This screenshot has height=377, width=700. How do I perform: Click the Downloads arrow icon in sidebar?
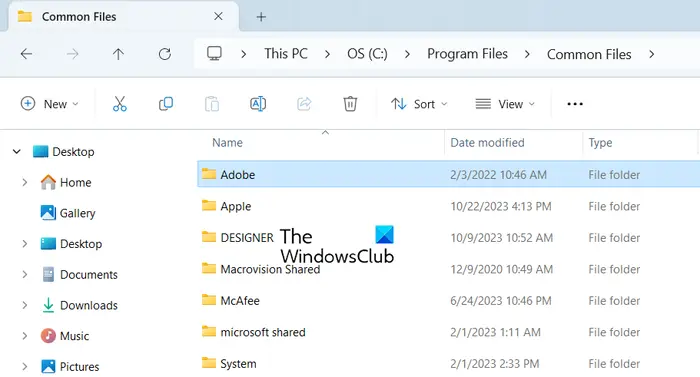point(48,305)
